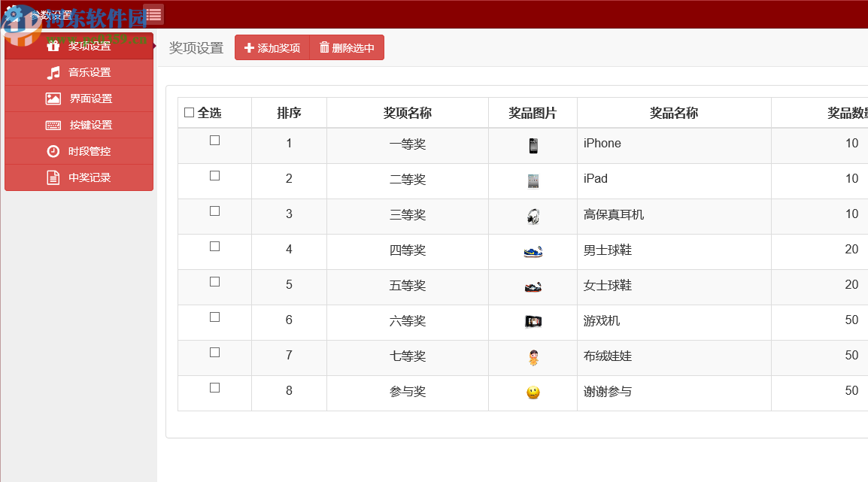
Task: Select the gift icon for 奖项设置
Action: (52, 46)
